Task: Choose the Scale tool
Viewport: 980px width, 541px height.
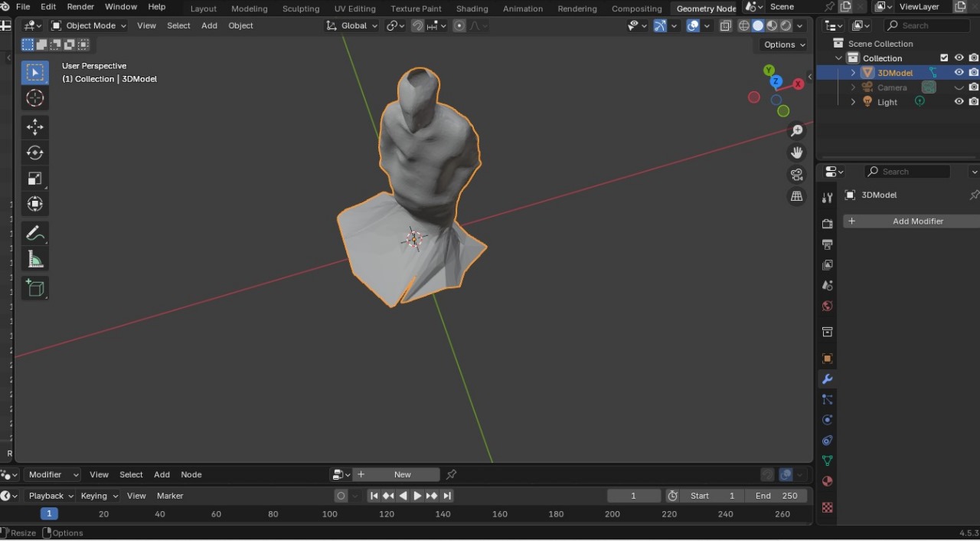Action: point(34,179)
